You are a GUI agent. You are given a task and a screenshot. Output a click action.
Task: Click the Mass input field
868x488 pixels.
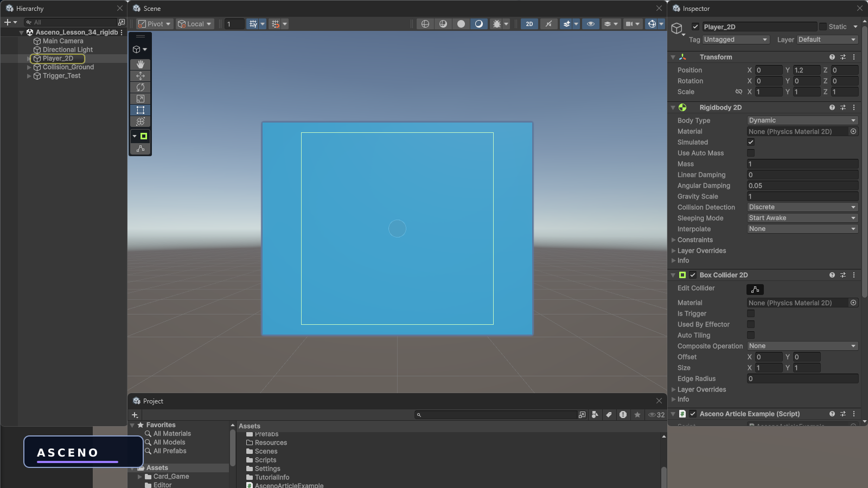(802, 164)
